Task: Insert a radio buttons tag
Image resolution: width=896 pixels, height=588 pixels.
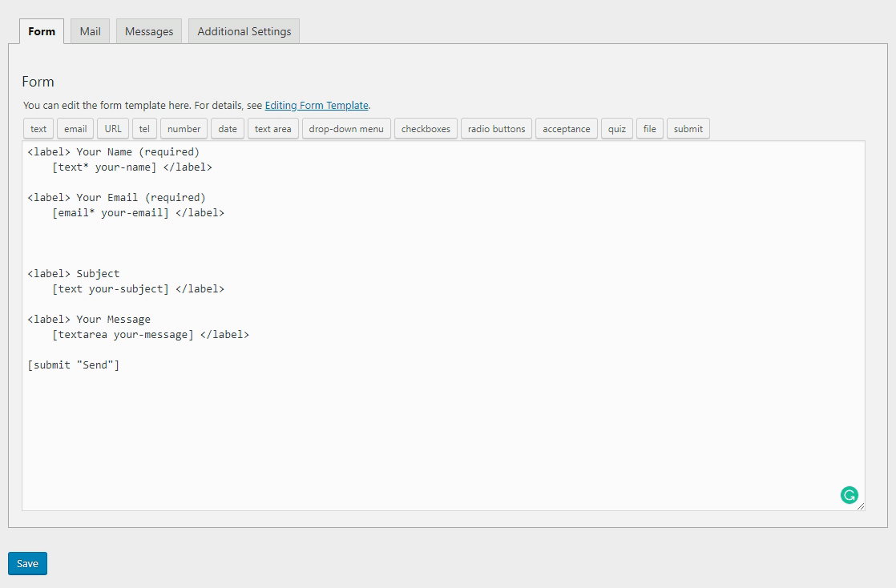Action: pos(497,128)
